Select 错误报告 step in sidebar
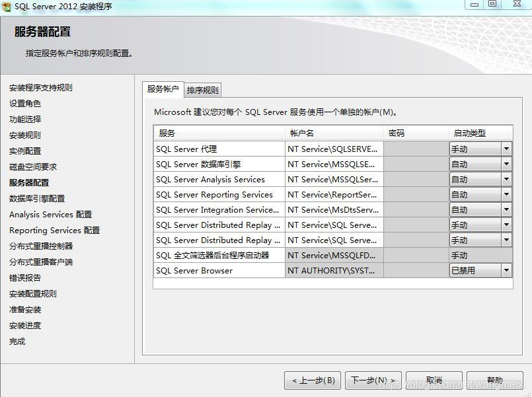Screen dimensions: 532x397 [x=25, y=277]
